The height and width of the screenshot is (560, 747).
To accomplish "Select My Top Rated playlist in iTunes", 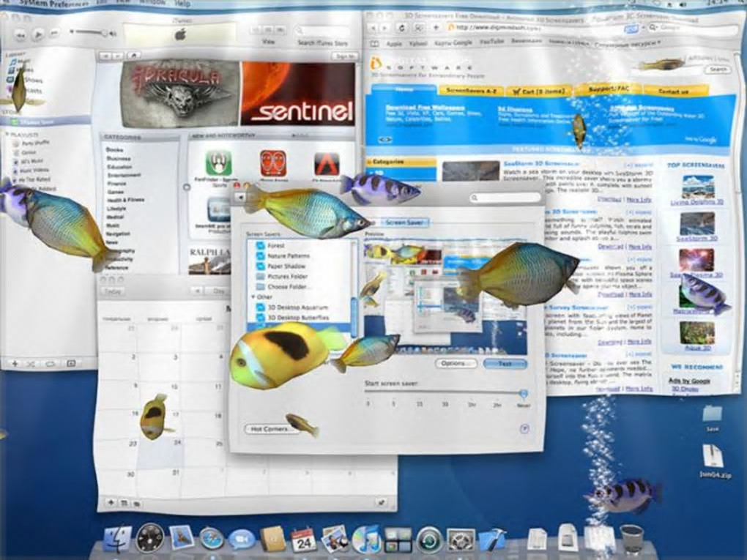I will (x=31, y=179).
